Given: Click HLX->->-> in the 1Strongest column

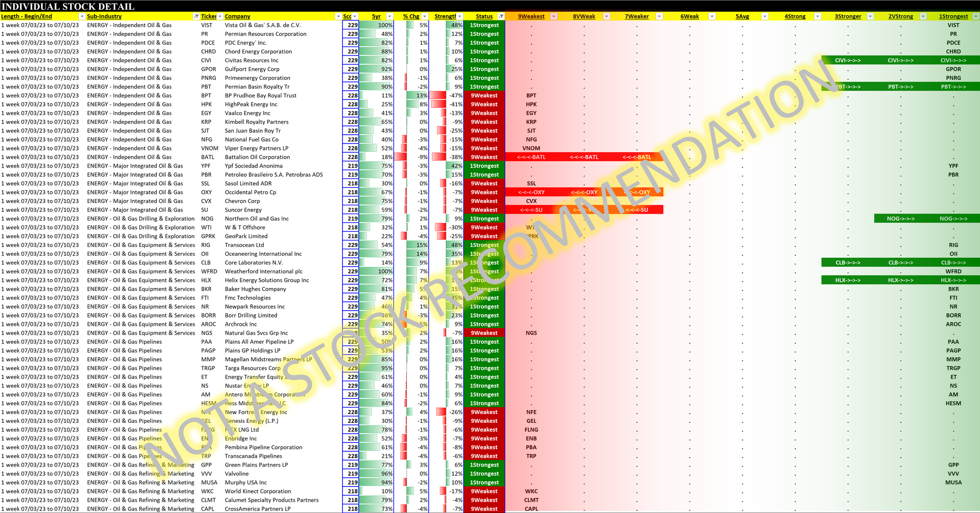Looking at the screenshot, I should (953, 280).
